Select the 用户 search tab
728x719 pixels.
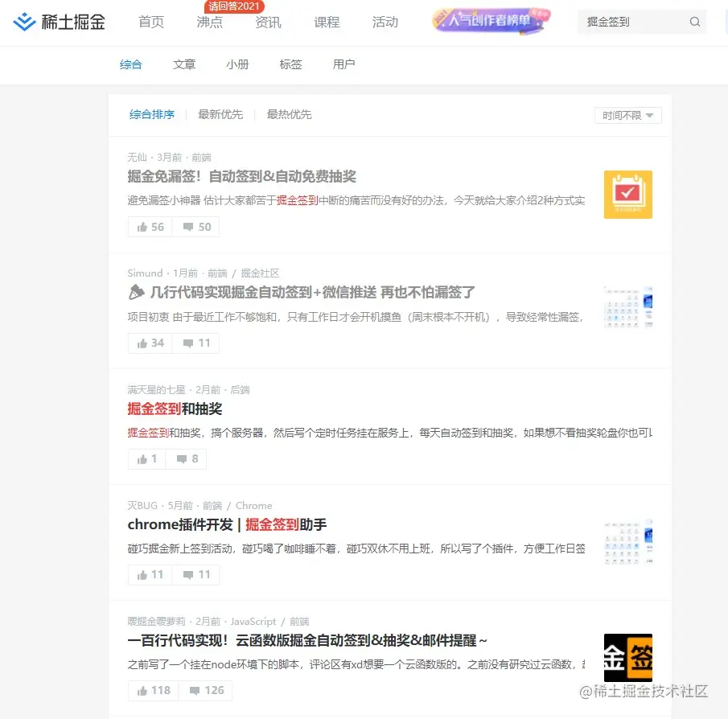tap(343, 64)
